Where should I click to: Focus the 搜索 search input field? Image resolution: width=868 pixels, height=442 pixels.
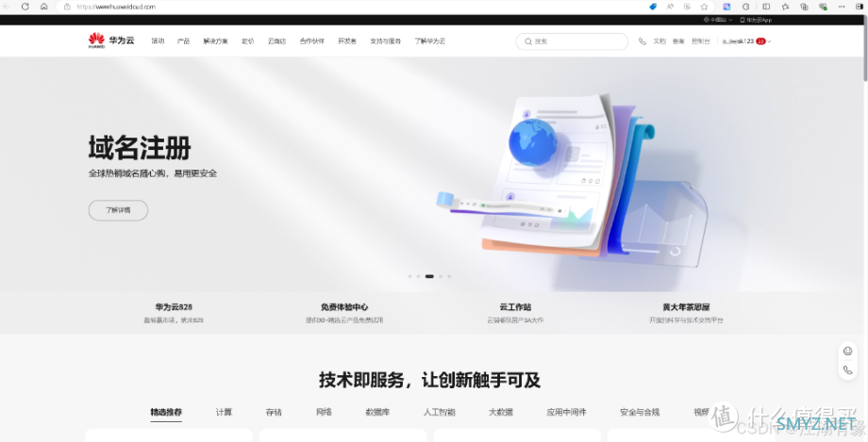tap(572, 41)
